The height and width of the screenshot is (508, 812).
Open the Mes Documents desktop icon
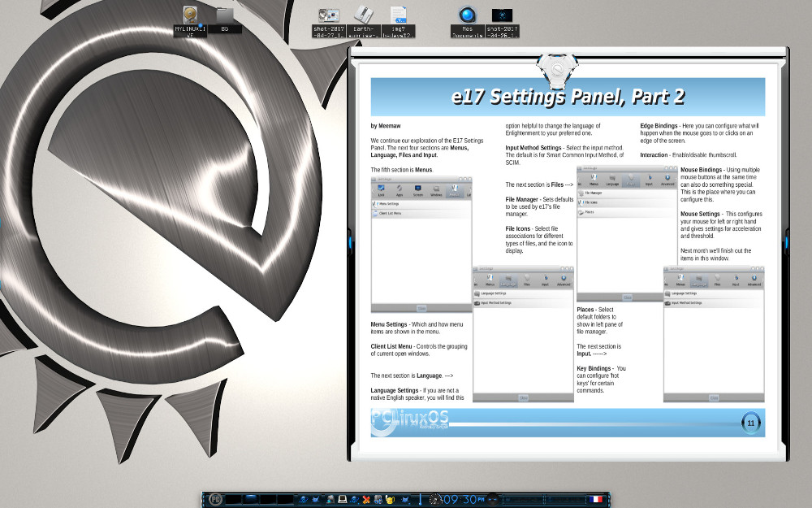coord(467,22)
